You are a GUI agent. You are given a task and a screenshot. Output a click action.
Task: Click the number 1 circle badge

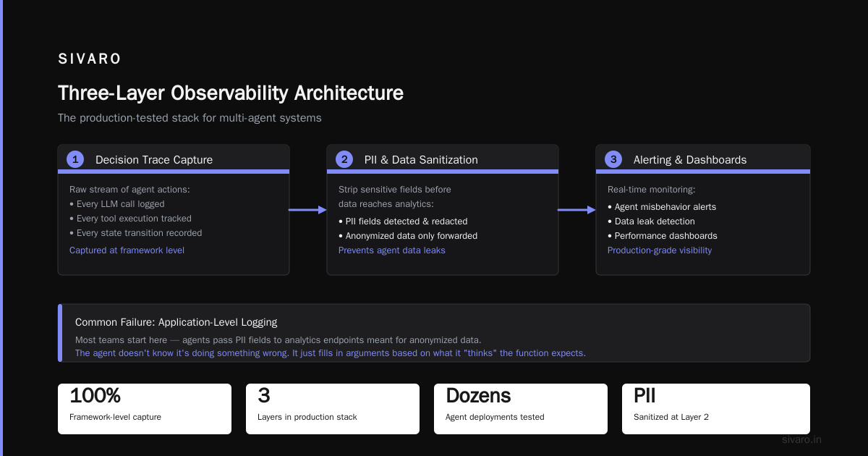tap(75, 159)
